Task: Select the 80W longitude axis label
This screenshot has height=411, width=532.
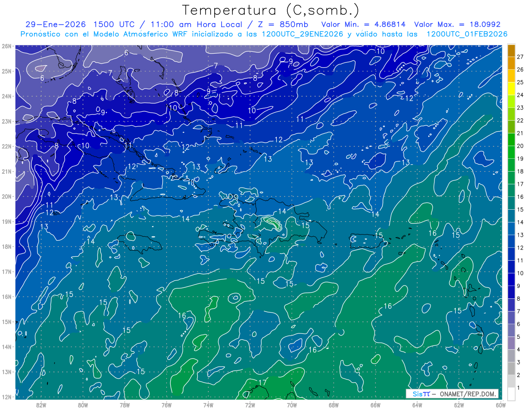Action: tap(83, 405)
